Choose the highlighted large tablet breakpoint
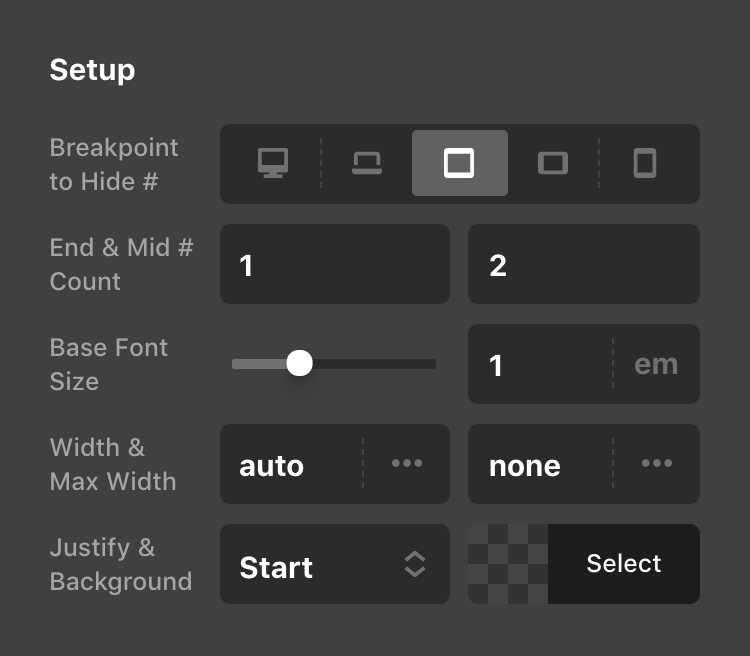 (460, 163)
